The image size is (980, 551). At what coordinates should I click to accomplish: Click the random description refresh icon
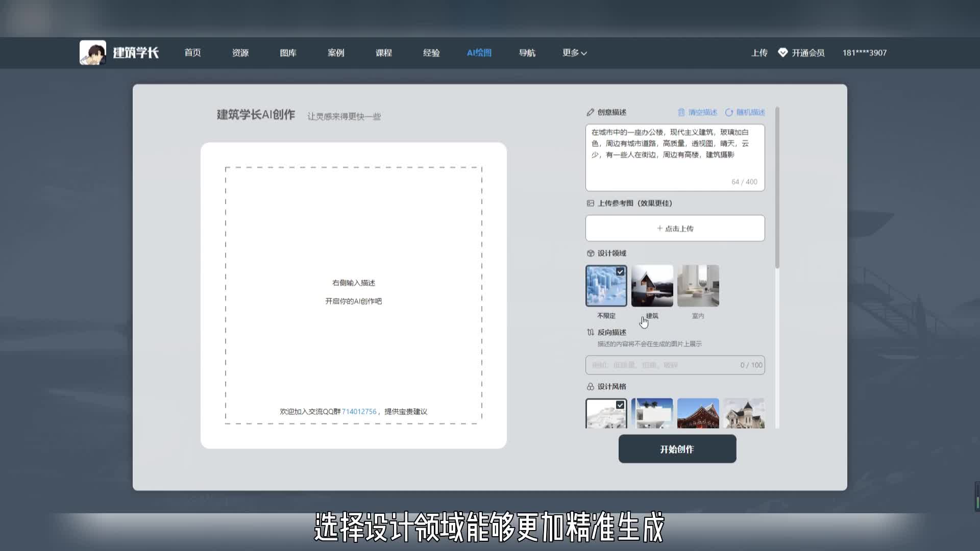click(729, 112)
